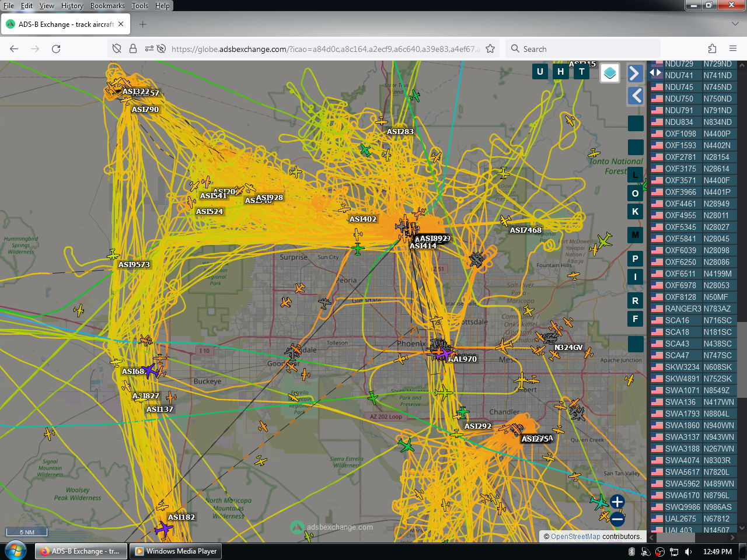
Task: Open the Tools menu
Action: click(140, 6)
